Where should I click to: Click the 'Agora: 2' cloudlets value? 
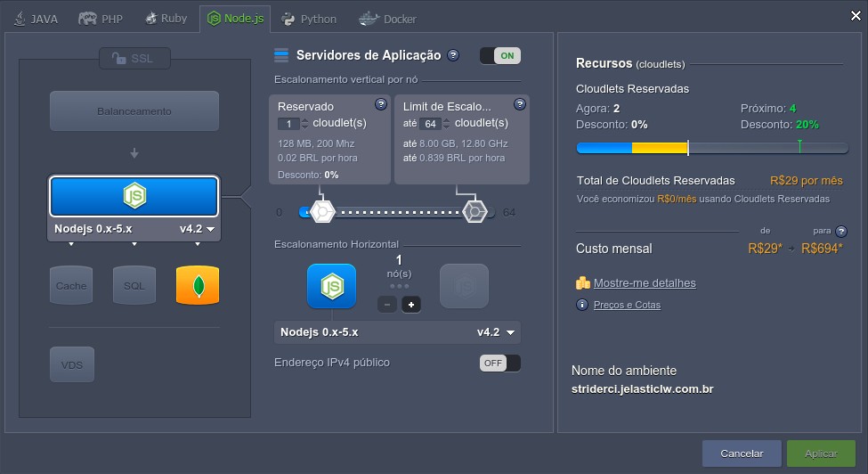pos(598,108)
